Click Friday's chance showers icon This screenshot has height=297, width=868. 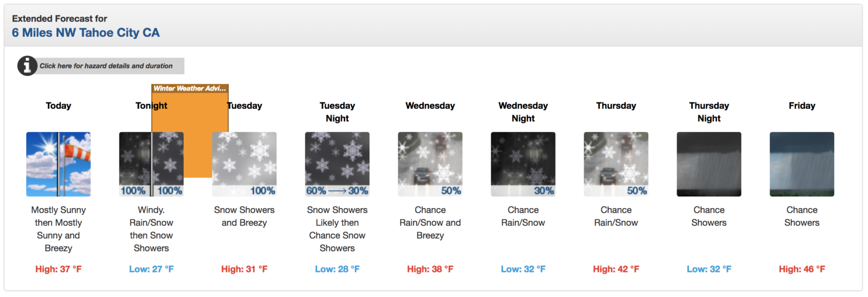[802, 164]
